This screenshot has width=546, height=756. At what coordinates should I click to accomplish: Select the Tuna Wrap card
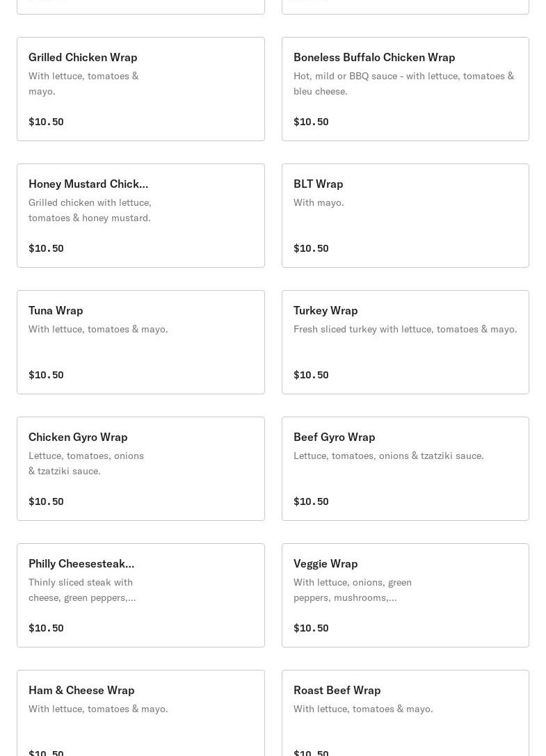tap(140, 342)
